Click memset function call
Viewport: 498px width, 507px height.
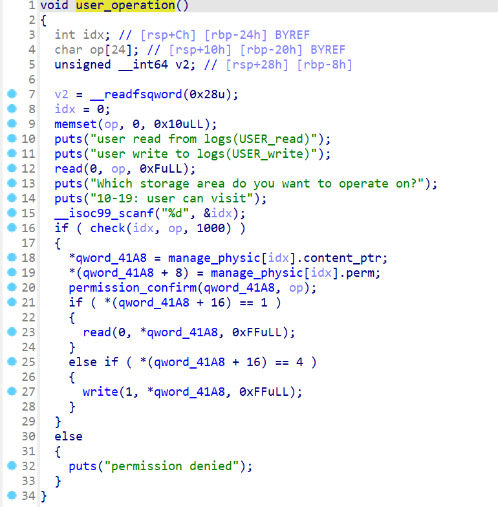76,124
